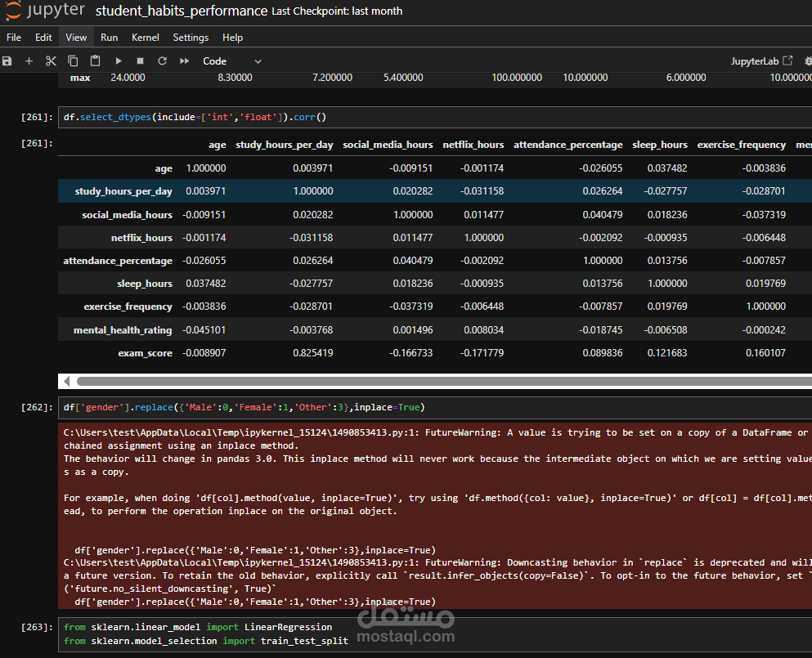
Task: Open the Run menu
Action: click(110, 38)
